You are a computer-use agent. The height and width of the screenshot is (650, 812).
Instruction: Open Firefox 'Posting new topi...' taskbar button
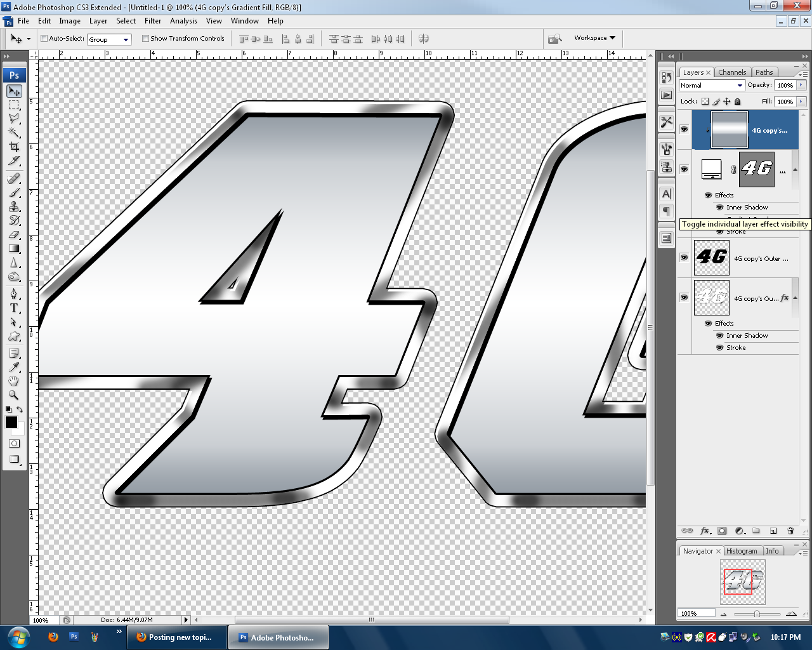(177, 637)
